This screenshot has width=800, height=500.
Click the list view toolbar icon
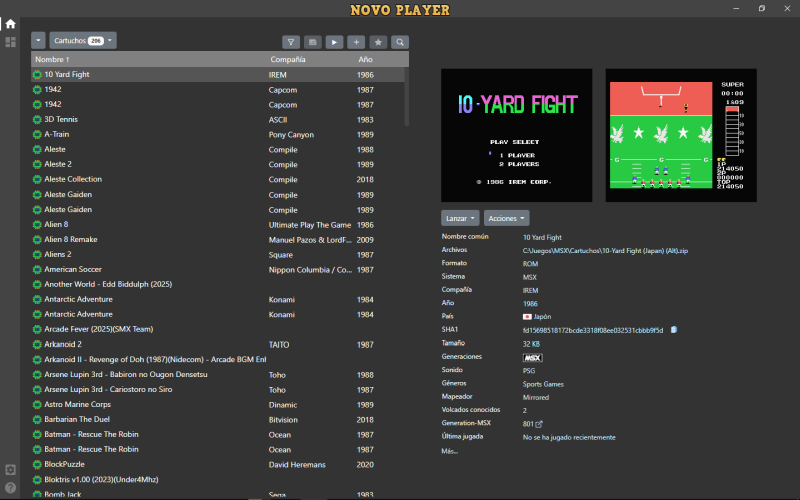pos(313,42)
